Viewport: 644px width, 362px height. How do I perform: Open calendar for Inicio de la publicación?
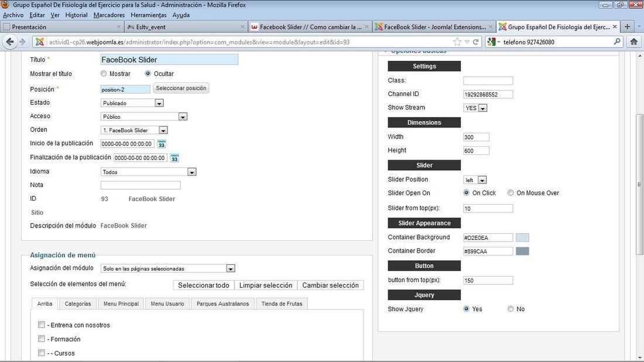162,144
